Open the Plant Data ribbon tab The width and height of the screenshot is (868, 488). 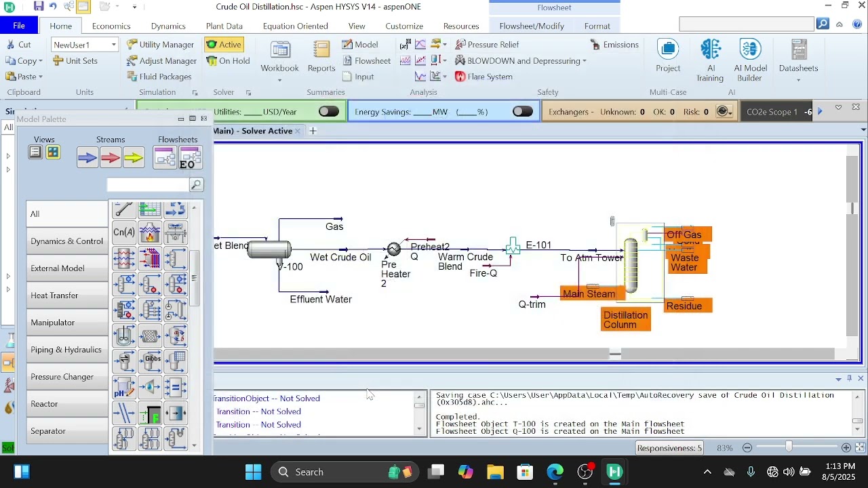[224, 26]
